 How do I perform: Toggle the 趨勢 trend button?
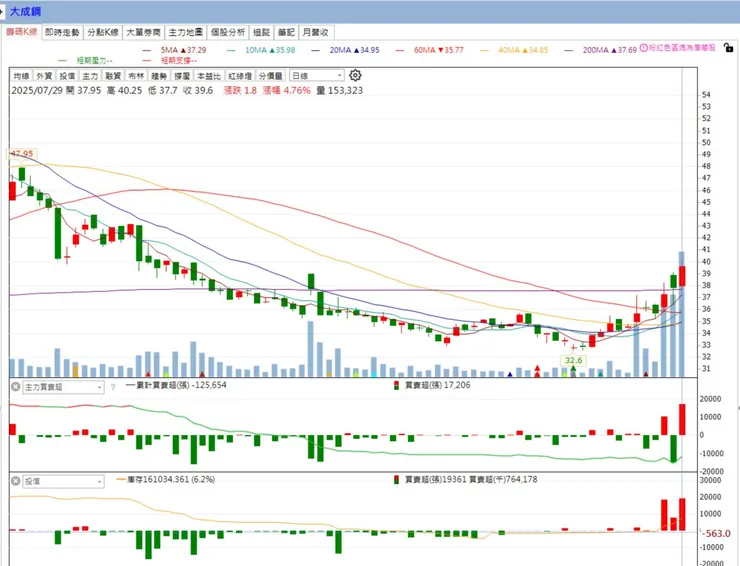pyautogui.click(x=159, y=76)
